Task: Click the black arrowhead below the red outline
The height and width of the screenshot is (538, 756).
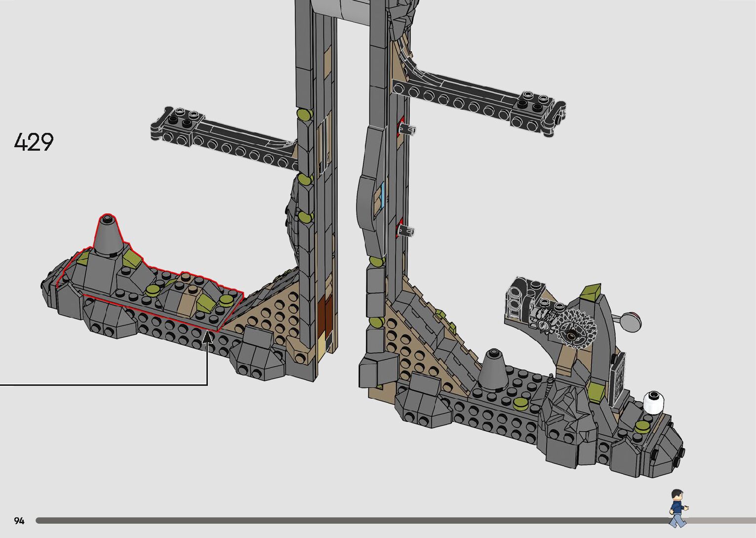Action: click(x=208, y=337)
